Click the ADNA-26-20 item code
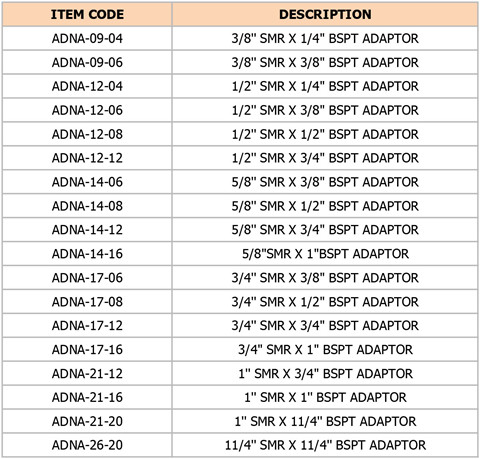The image size is (480, 459). point(87,445)
